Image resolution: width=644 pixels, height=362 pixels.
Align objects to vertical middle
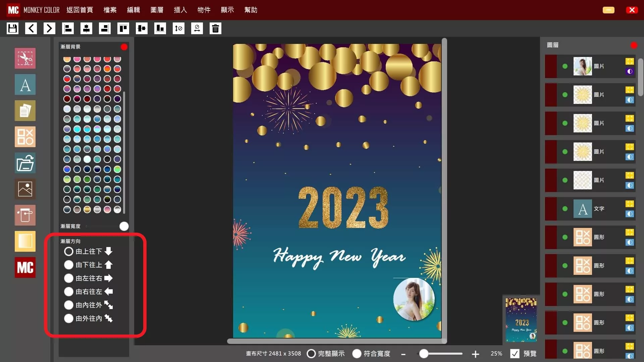142,28
